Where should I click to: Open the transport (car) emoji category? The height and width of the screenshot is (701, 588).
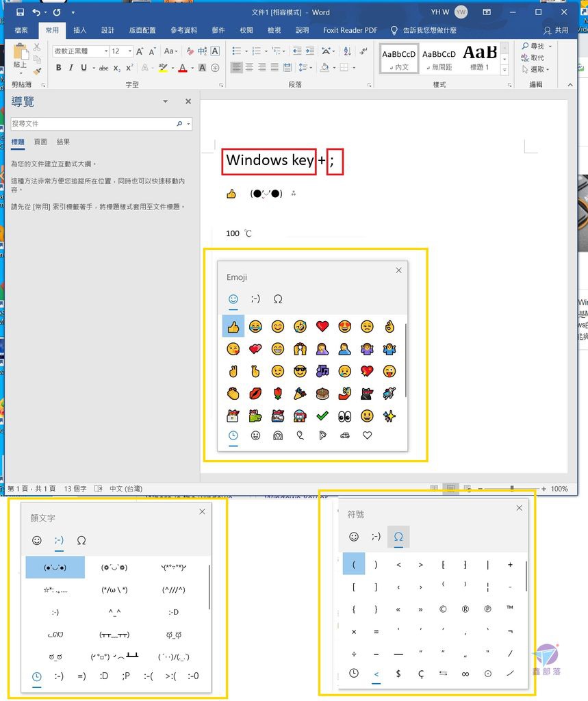[345, 435]
